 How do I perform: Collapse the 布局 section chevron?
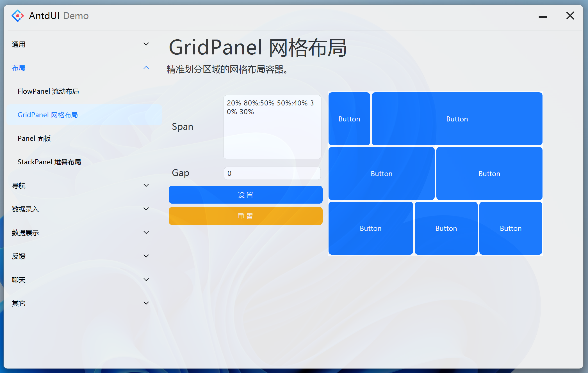click(x=146, y=68)
